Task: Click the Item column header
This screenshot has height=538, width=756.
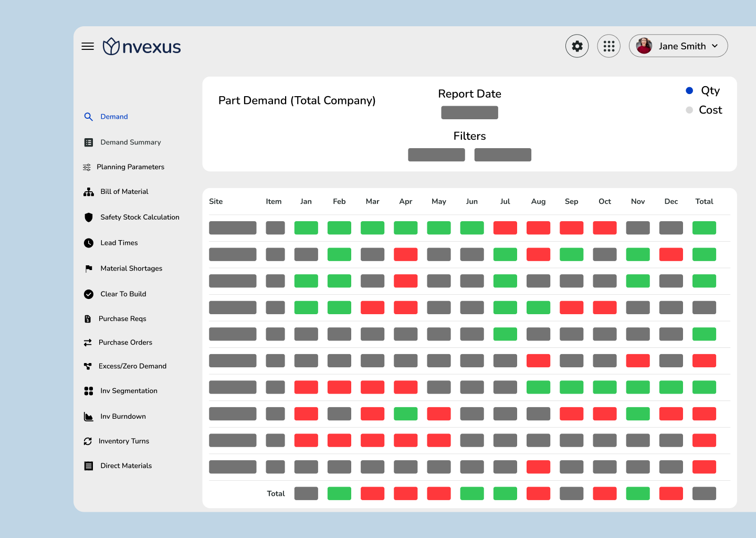Action: coord(274,201)
